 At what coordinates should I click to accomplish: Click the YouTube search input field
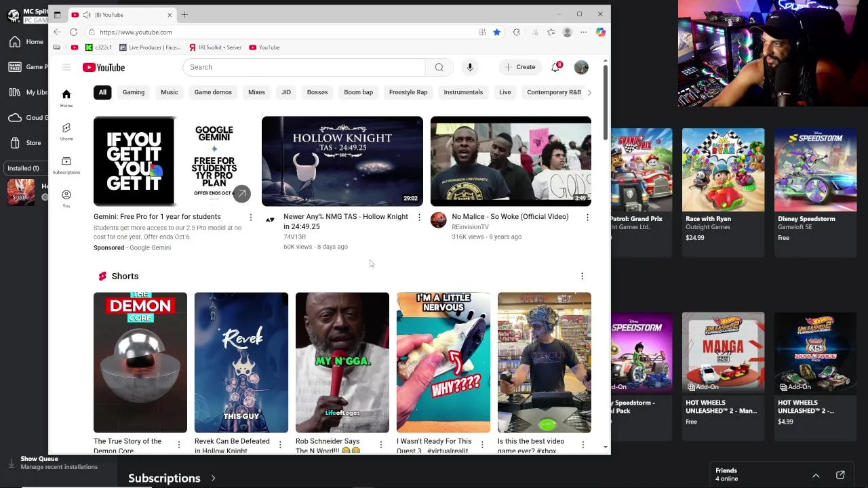click(304, 67)
